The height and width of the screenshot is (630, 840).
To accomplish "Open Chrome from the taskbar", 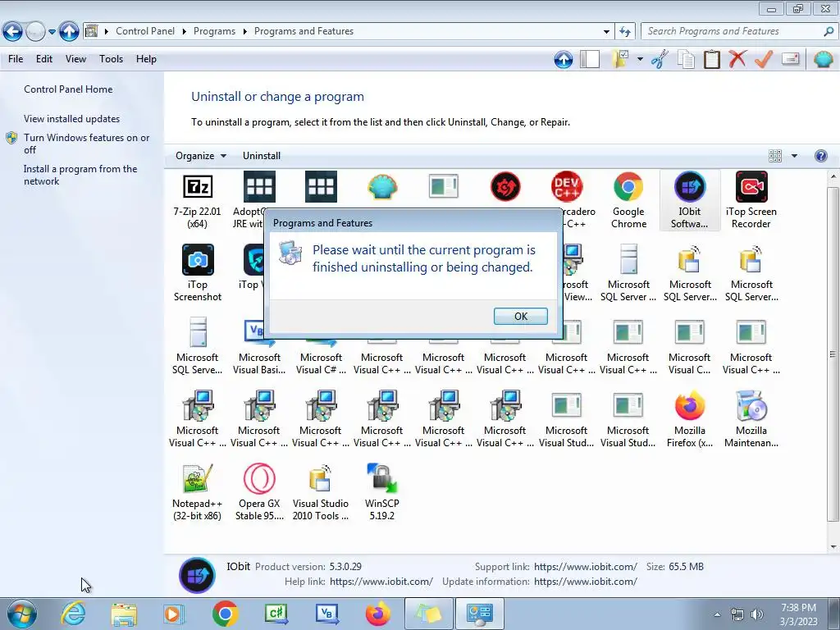I will pos(225,614).
